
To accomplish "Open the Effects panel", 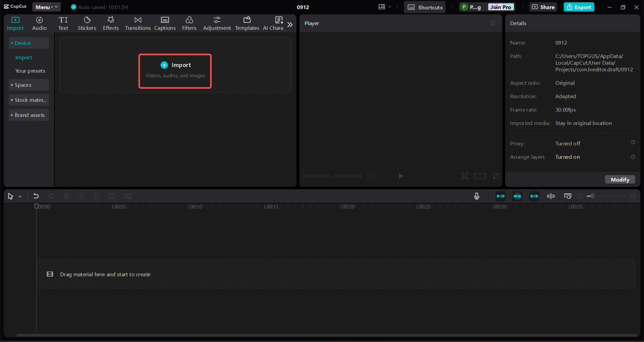I will click(111, 23).
